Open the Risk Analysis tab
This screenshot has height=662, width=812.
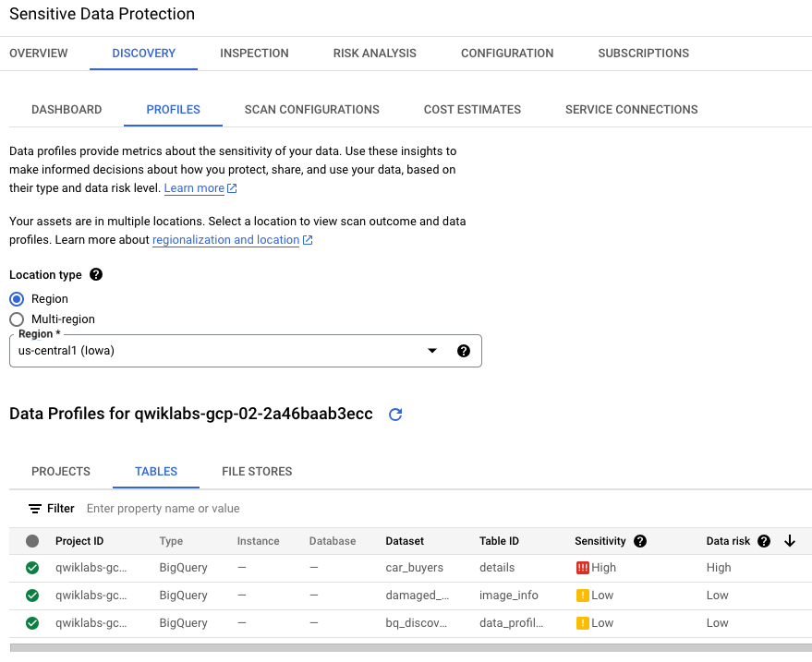point(374,54)
